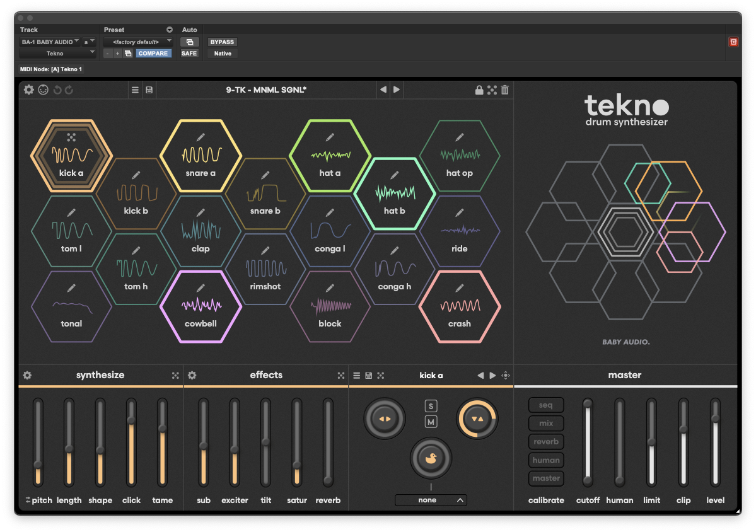Randomize effects section dice icon
Image resolution: width=756 pixels, height=532 pixels.
(341, 376)
